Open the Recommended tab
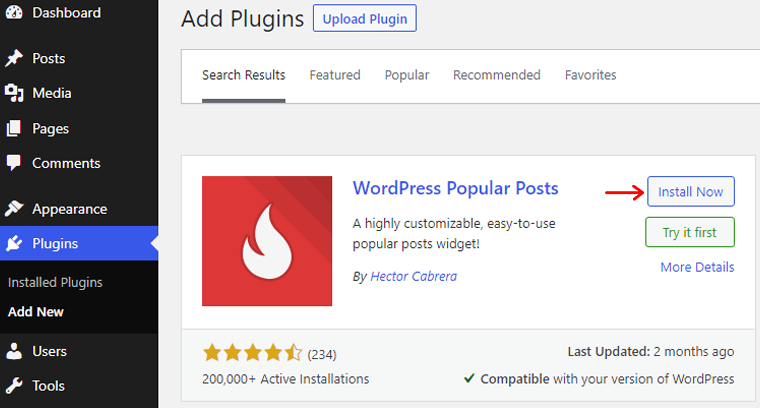Image resolution: width=760 pixels, height=408 pixels. (496, 75)
